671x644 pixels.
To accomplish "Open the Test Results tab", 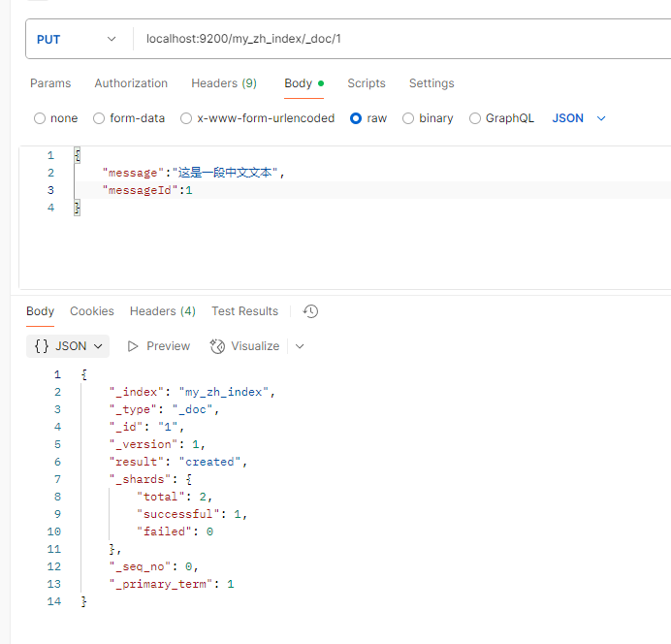I will coord(244,311).
